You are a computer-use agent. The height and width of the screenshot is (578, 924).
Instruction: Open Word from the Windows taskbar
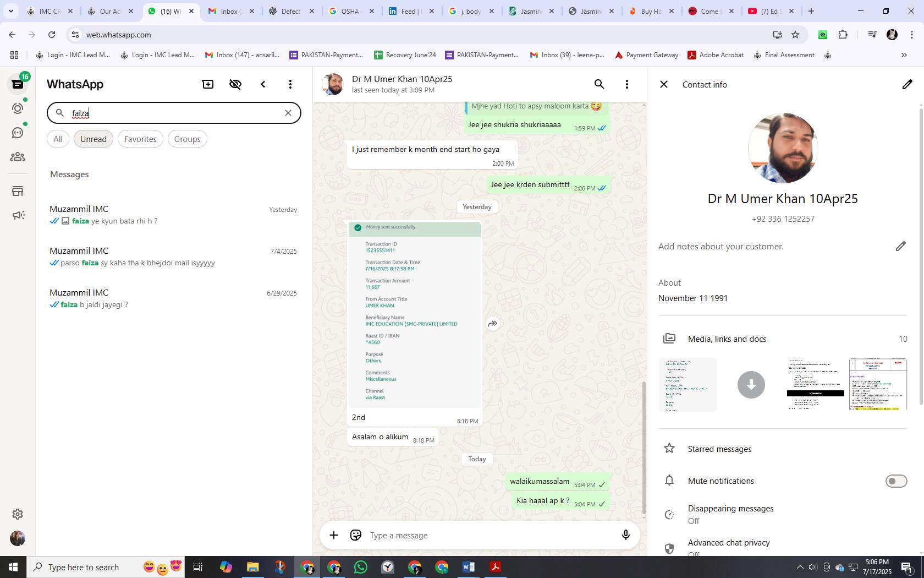[x=469, y=567]
